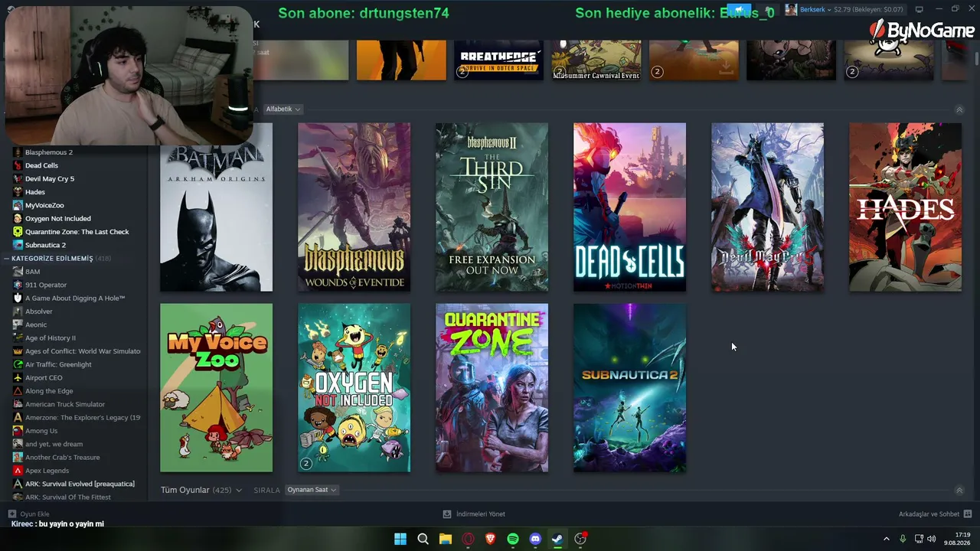Click the Another Crab's Treasure sidebar icon
This screenshot has width=980, height=551.
tap(18, 457)
